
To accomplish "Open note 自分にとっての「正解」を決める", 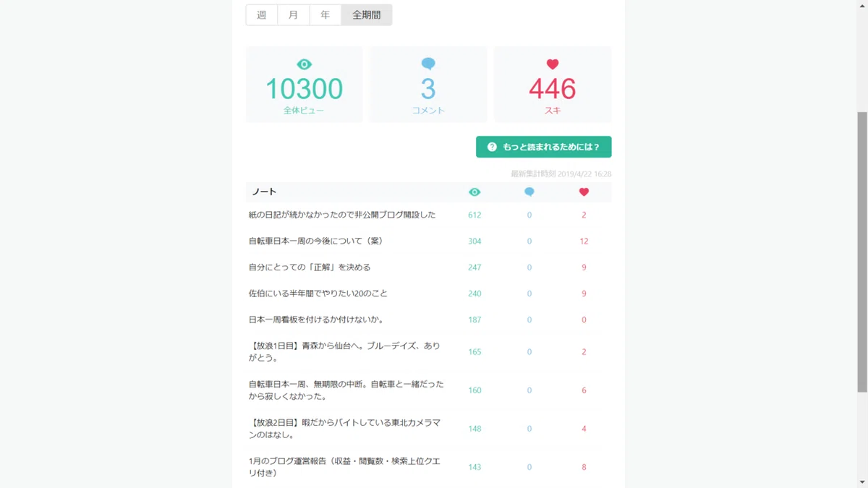I will (310, 267).
